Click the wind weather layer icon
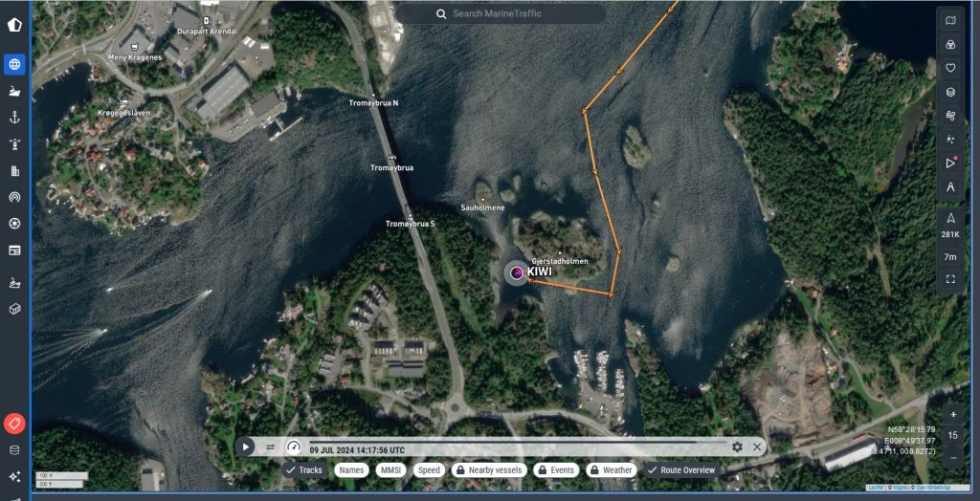This screenshot has width=980, height=501. 950,116
